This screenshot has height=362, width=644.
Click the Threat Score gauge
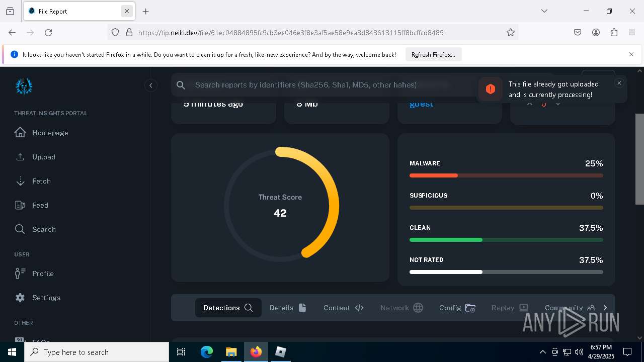coord(281,205)
